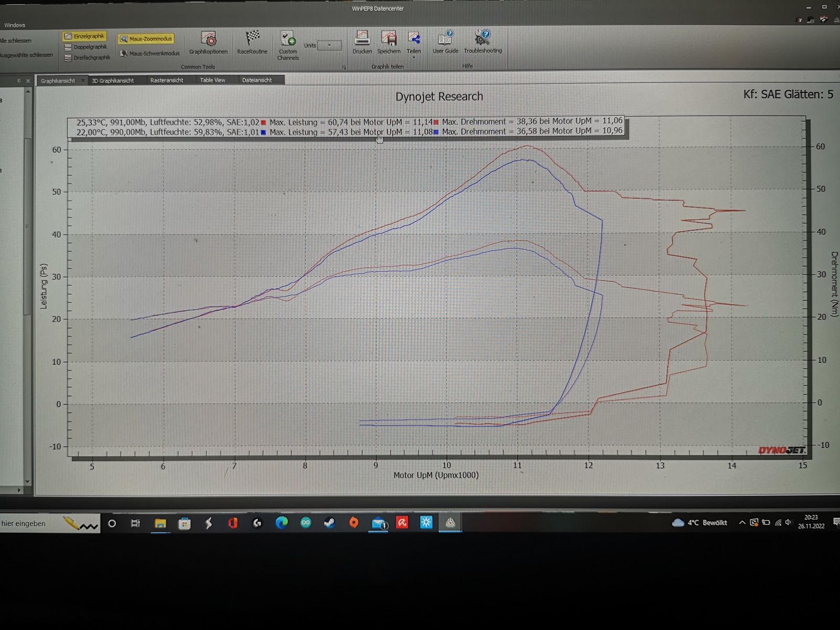Open the Table View tab
This screenshot has height=630, width=840.
[x=213, y=80]
